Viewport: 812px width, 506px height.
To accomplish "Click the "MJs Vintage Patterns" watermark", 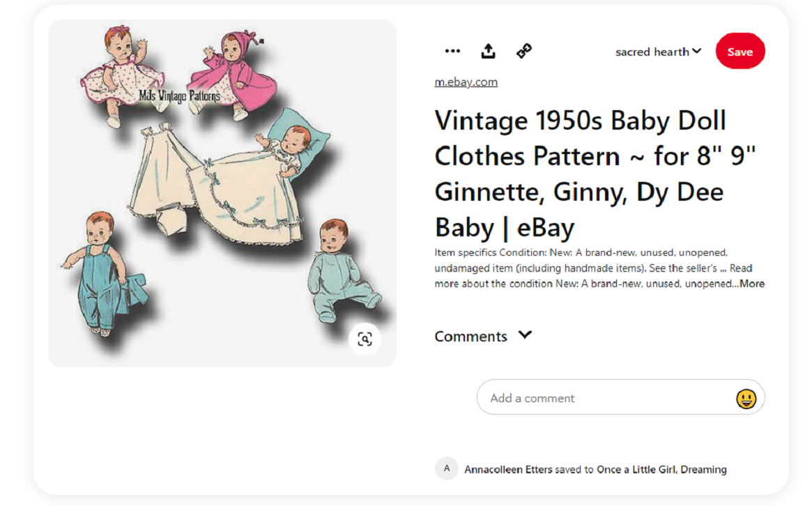I will tap(179, 95).
